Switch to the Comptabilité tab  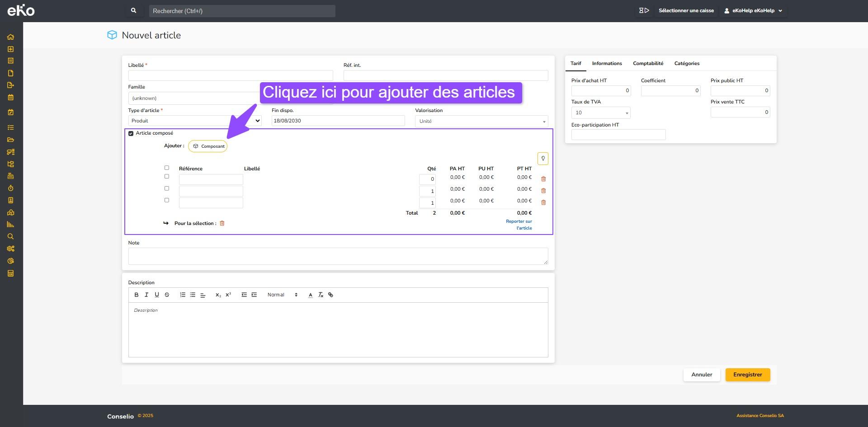pos(648,63)
